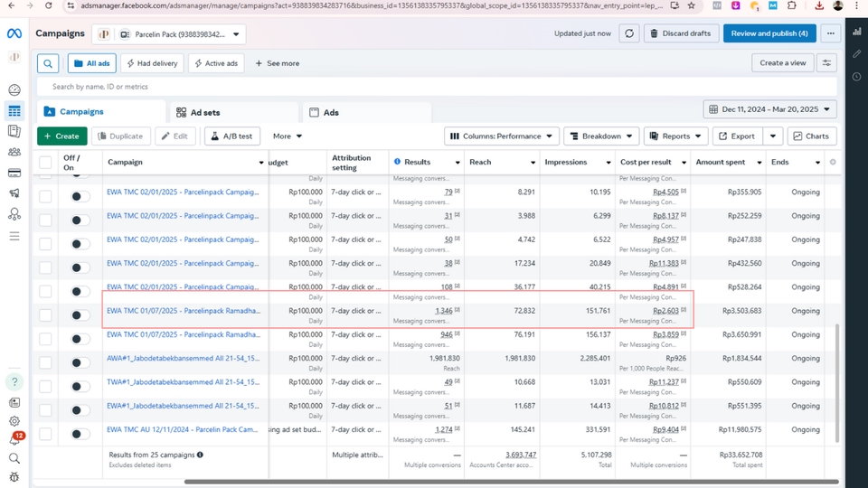Viewport: 868px width, 488px height.
Task: Select Had delivery filter view
Action: coord(152,63)
